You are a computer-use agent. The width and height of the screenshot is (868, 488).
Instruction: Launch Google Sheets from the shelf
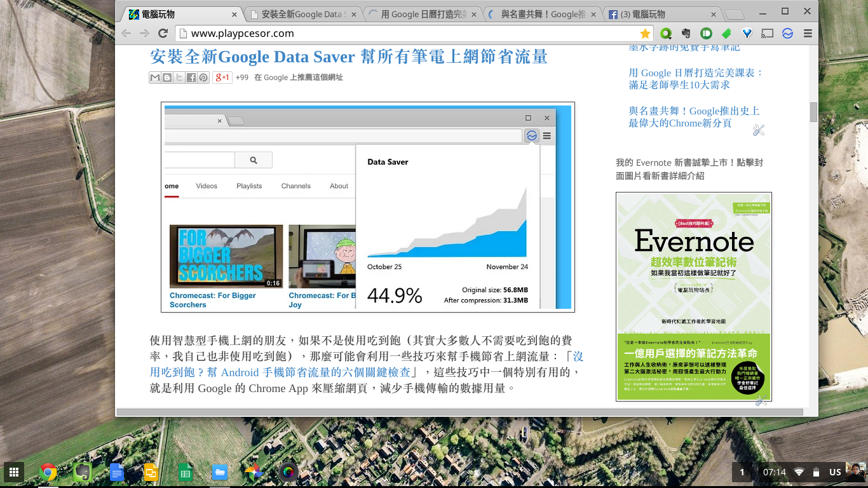tap(186, 471)
